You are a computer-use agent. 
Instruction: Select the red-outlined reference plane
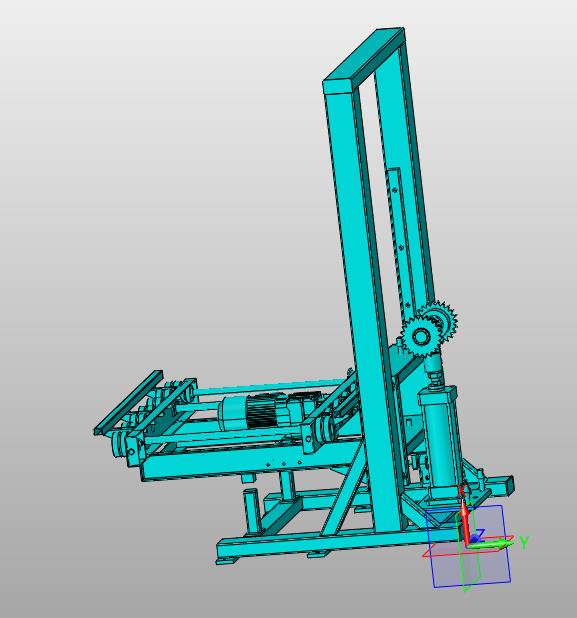point(468,546)
